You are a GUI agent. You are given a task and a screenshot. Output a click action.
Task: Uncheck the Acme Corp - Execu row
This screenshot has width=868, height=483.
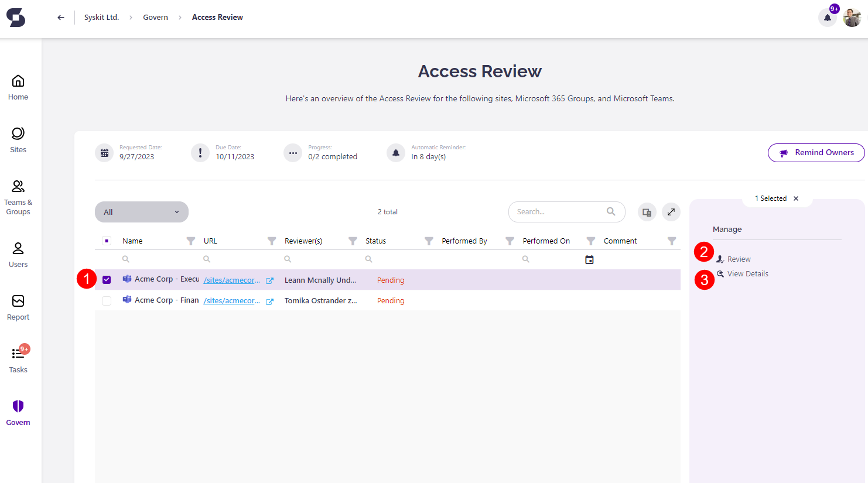pyautogui.click(x=107, y=279)
